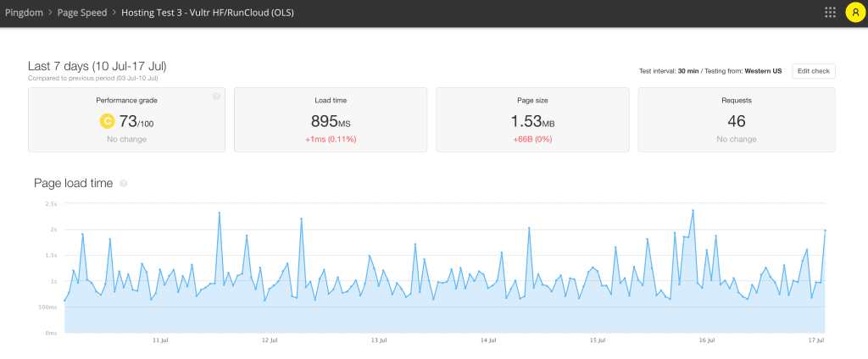This screenshot has height=359, width=868.
Task: Click the +1ms (0.11%) change indicator
Action: click(331, 140)
